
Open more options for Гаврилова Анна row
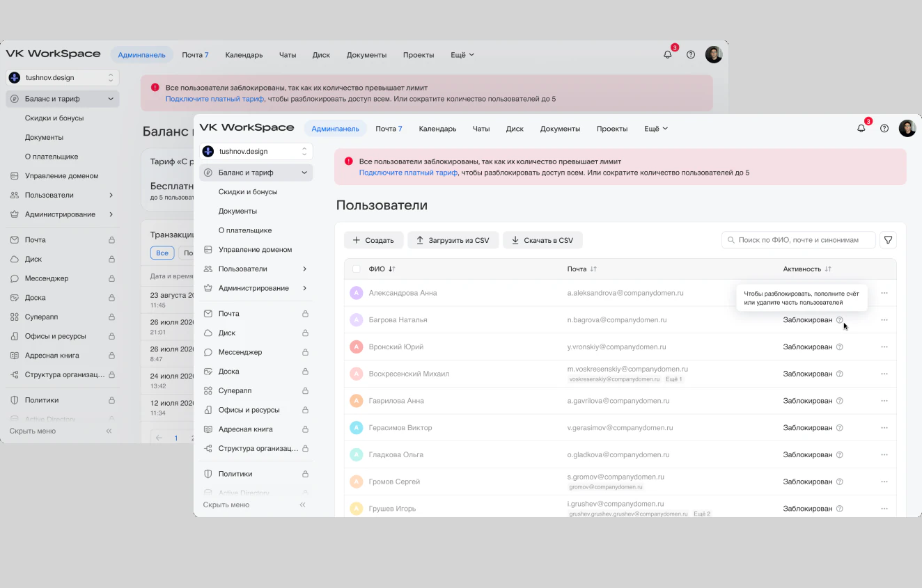(x=884, y=401)
